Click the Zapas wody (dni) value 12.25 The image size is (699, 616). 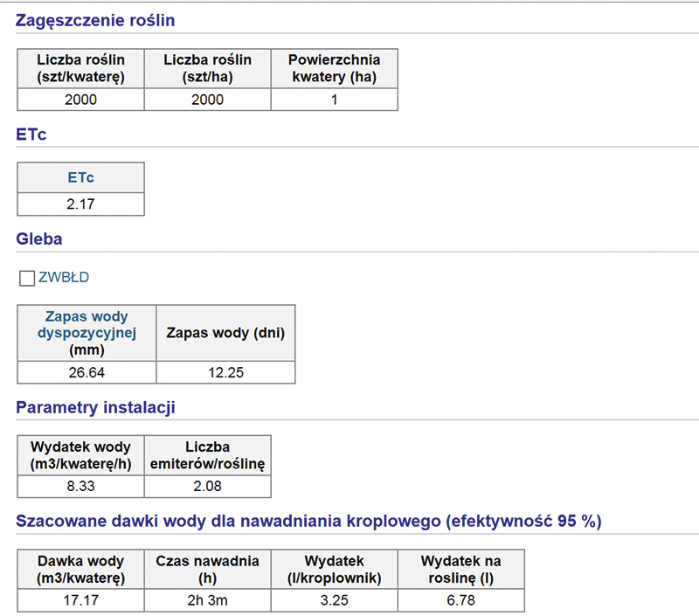(225, 372)
